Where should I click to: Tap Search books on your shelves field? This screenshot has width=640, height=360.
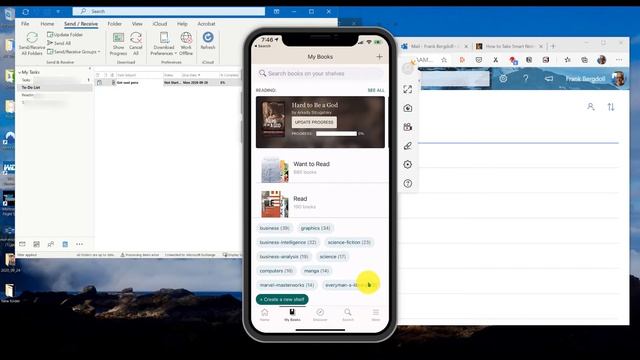click(x=320, y=73)
